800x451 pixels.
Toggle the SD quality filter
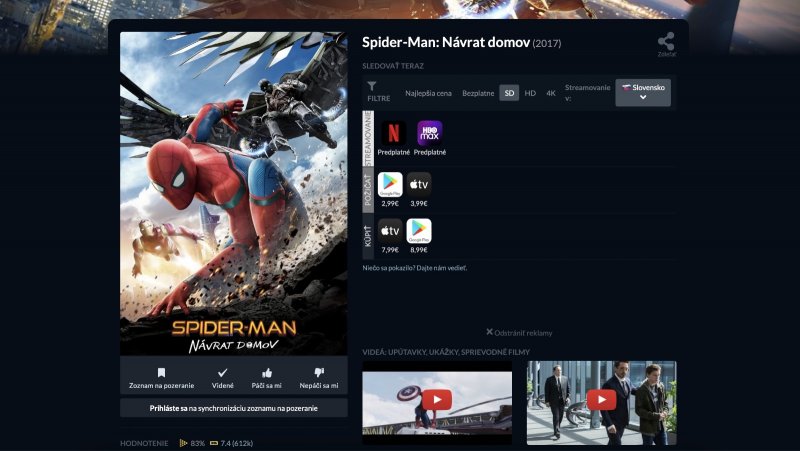[x=509, y=93]
